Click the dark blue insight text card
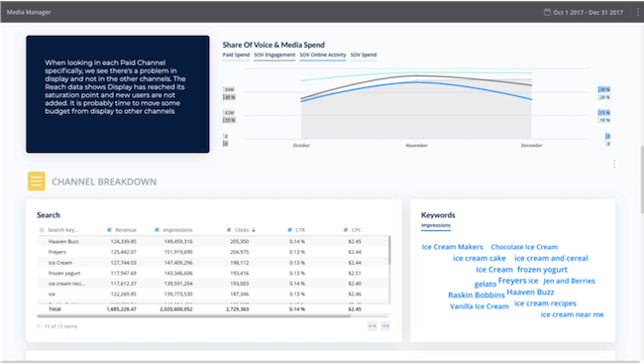Screen dimensions: 644x363 pos(118,94)
